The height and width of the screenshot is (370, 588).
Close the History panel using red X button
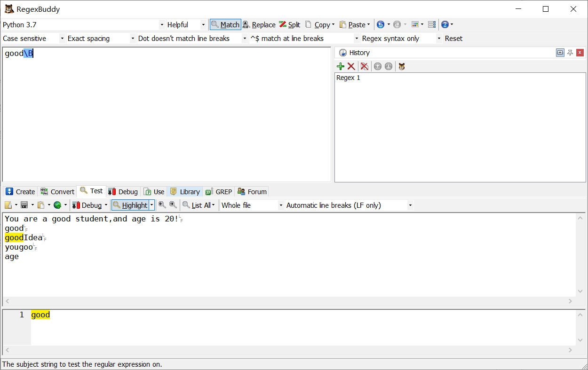pyautogui.click(x=580, y=53)
